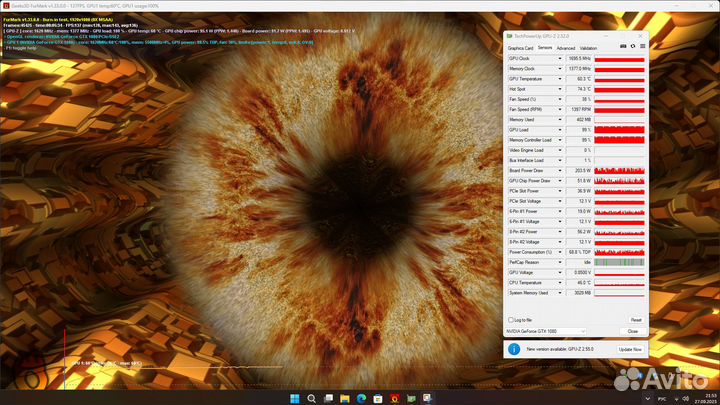This screenshot has height=405, width=720.
Task: Open the PCIe Slot Power dropdown
Action: 560,191
